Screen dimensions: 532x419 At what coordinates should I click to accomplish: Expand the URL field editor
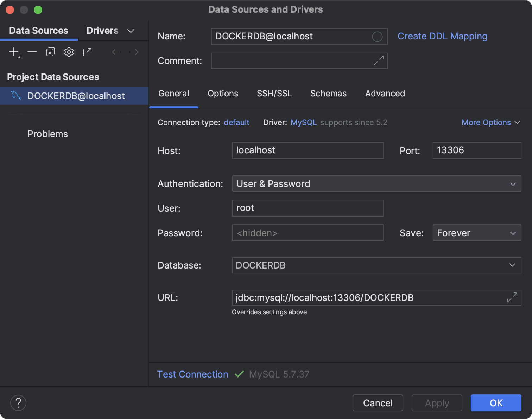click(x=512, y=297)
